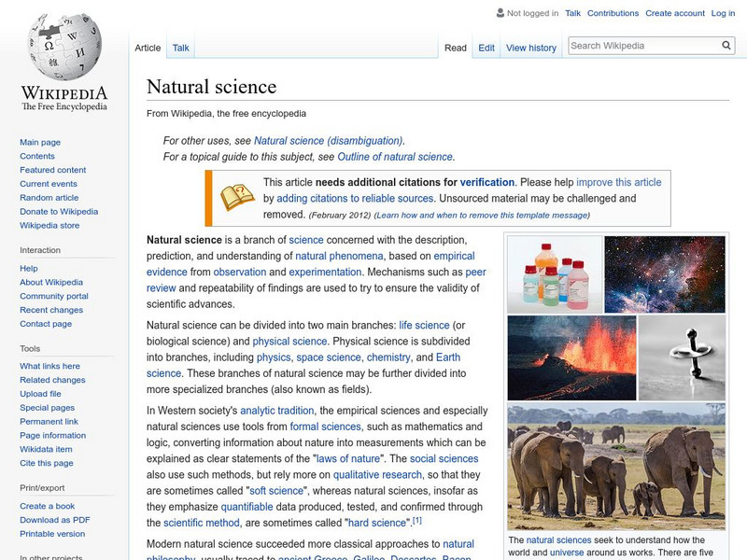Screen dimensions: 747x560
Task: Click the user icon beside Not logged in
Action: tap(500, 14)
